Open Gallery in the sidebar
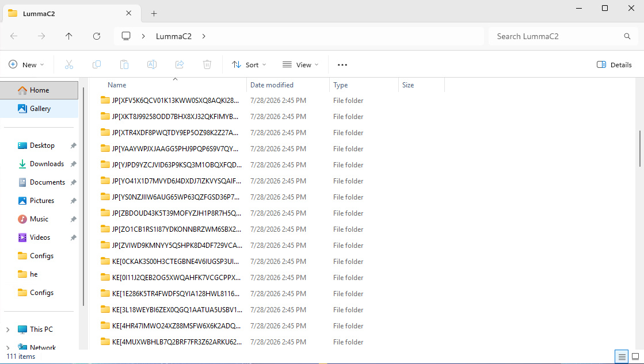Screen dimensions: 644x364 click(x=39, y=109)
